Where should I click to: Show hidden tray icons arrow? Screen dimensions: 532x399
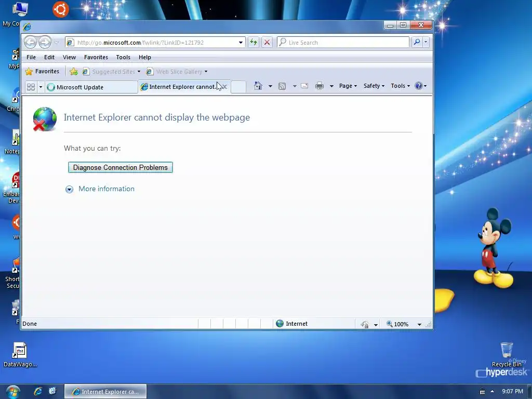(x=492, y=391)
